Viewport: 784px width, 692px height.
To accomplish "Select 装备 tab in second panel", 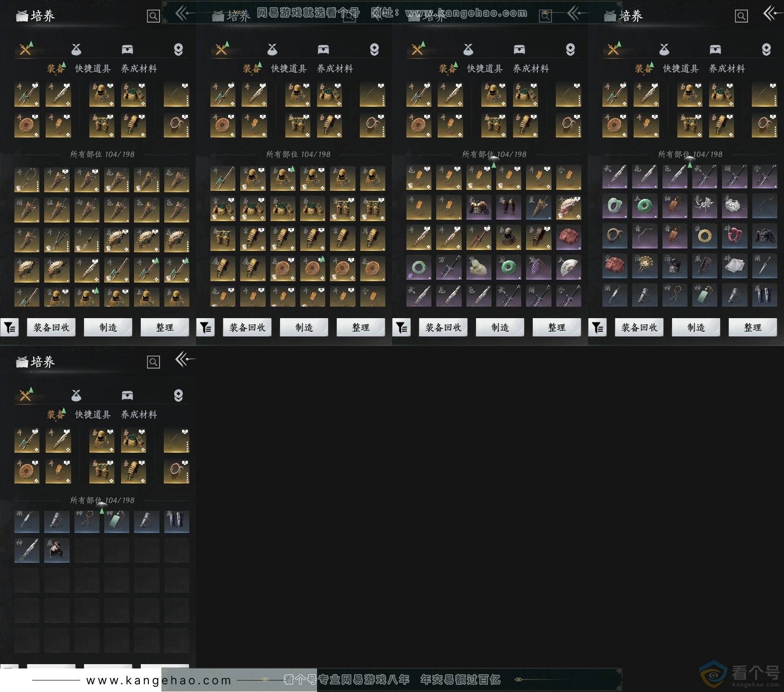I will 251,69.
